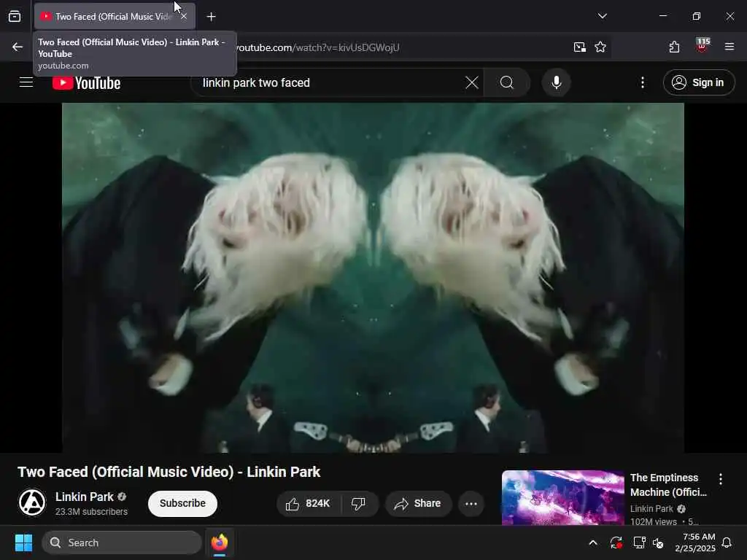The width and height of the screenshot is (747, 560).
Task: Search with your voice microphone button
Action: pos(556,83)
